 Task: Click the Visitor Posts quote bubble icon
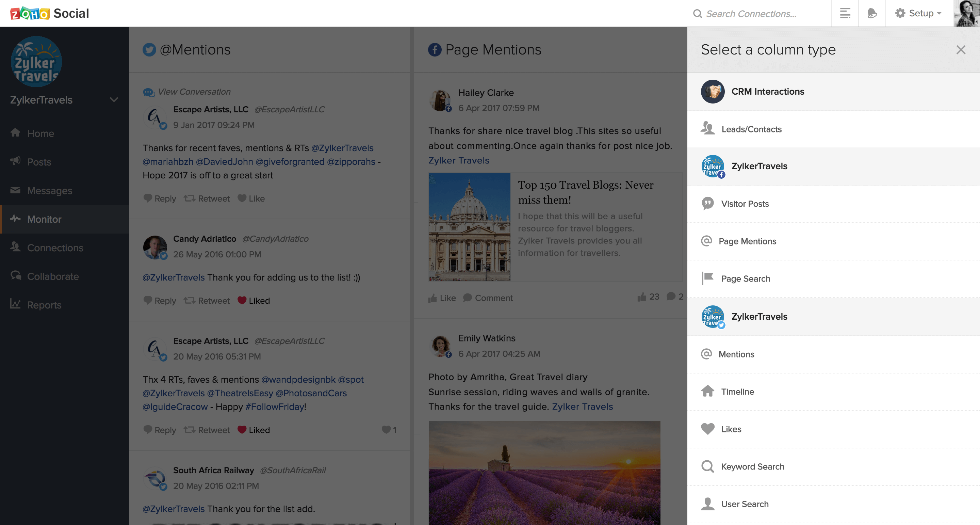pyautogui.click(x=708, y=204)
